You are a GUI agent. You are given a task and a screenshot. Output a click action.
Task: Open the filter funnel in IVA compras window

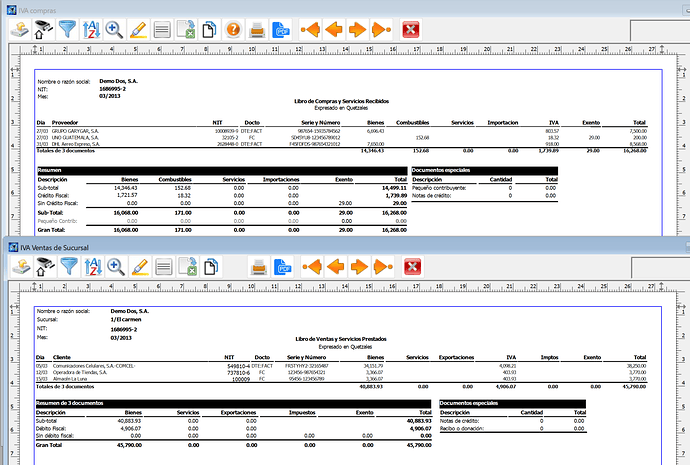[x=67, y=30]
